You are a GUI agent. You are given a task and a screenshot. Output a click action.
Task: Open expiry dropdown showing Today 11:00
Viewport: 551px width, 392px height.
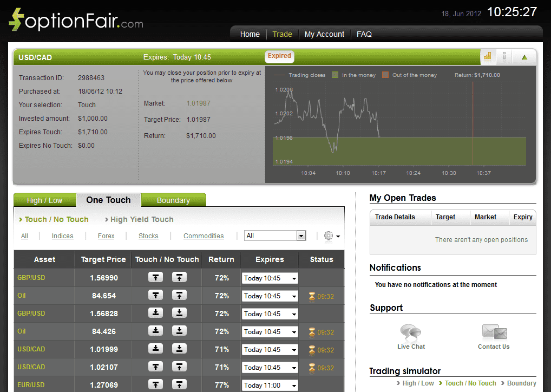270,385
